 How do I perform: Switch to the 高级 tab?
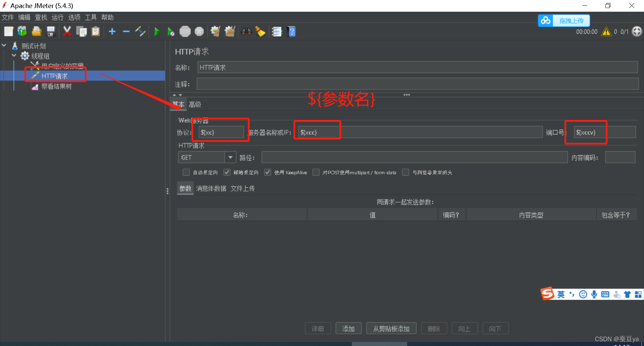pos(195,105)
